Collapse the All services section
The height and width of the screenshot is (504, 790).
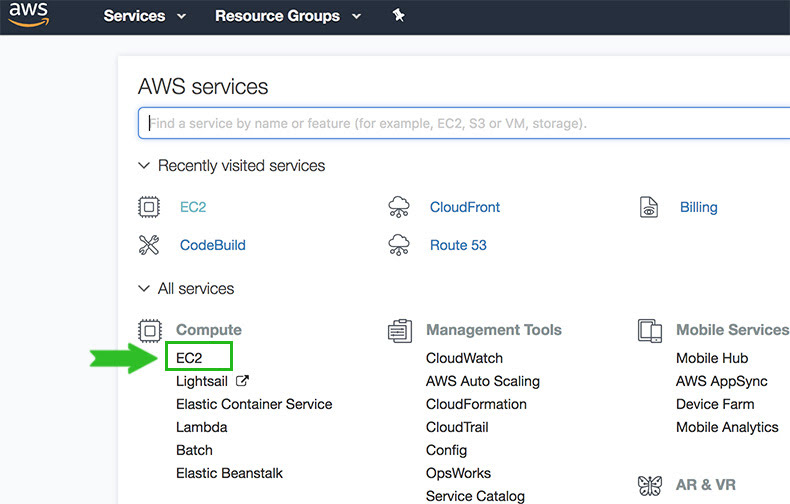[x=144, y=289]
